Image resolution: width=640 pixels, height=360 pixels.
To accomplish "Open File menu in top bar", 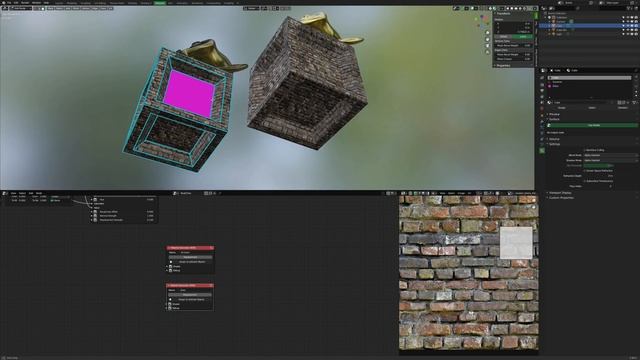I will [x=9, y=2].
